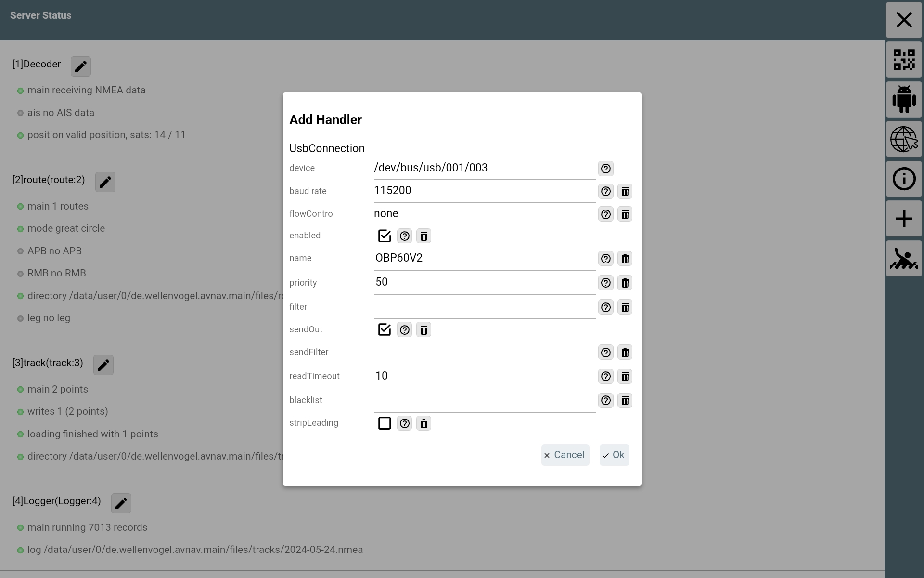Open help for blacklist
Image resolution: width=924 pixels, height=578 pixels.
point(605,400)
